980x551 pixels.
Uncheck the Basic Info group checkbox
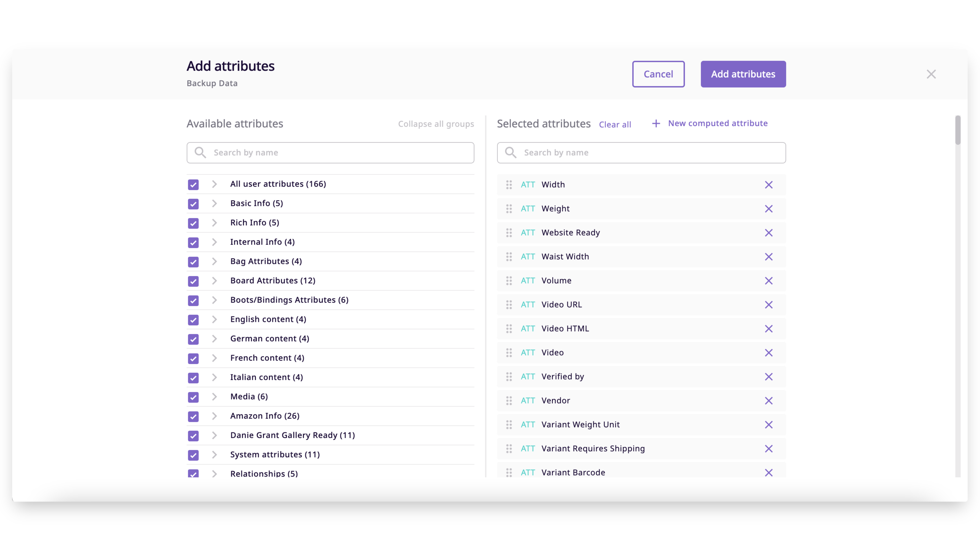pos(193,204)
